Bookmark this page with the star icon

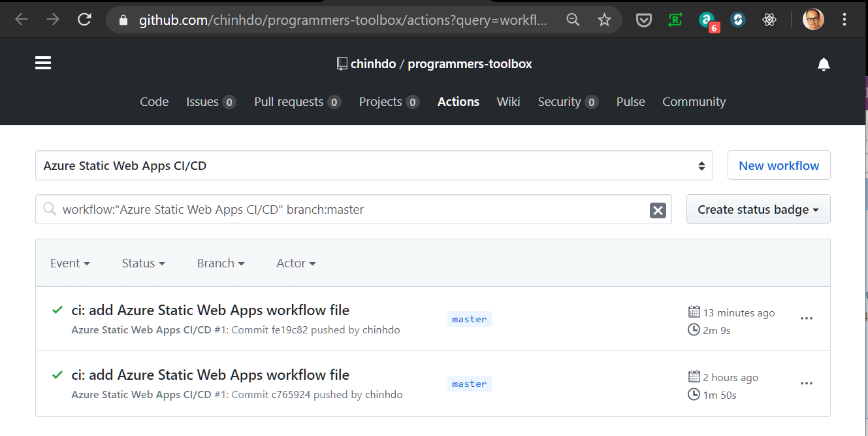click(604, 20)
